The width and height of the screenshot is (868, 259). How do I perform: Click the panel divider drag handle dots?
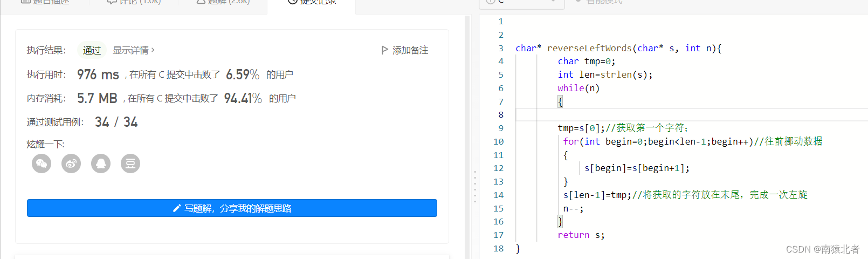475,187
